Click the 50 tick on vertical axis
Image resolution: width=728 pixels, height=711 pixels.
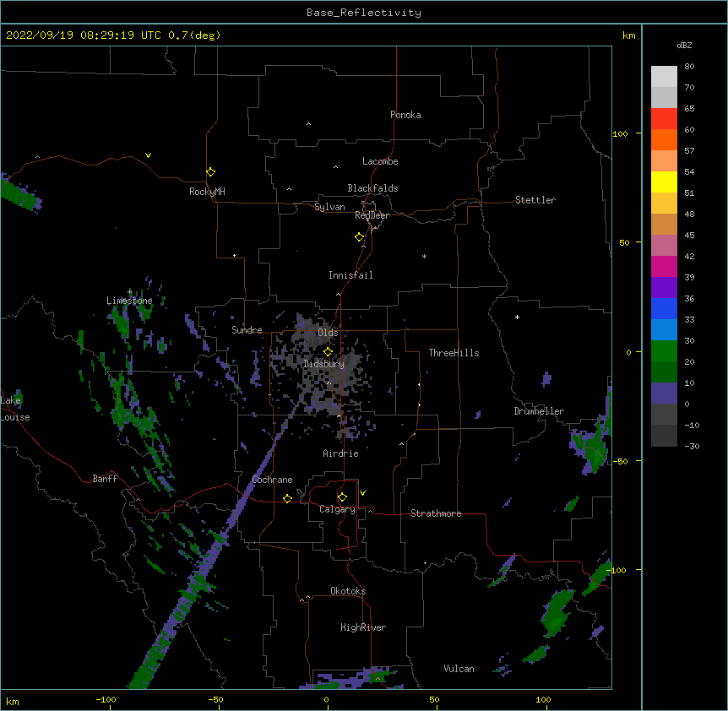(624, 242)
